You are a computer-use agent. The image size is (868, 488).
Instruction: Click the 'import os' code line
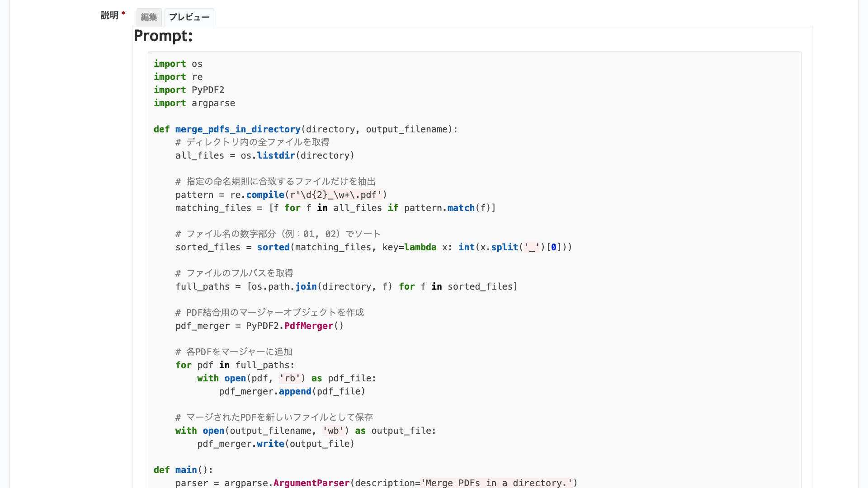[x=178, y=64]
